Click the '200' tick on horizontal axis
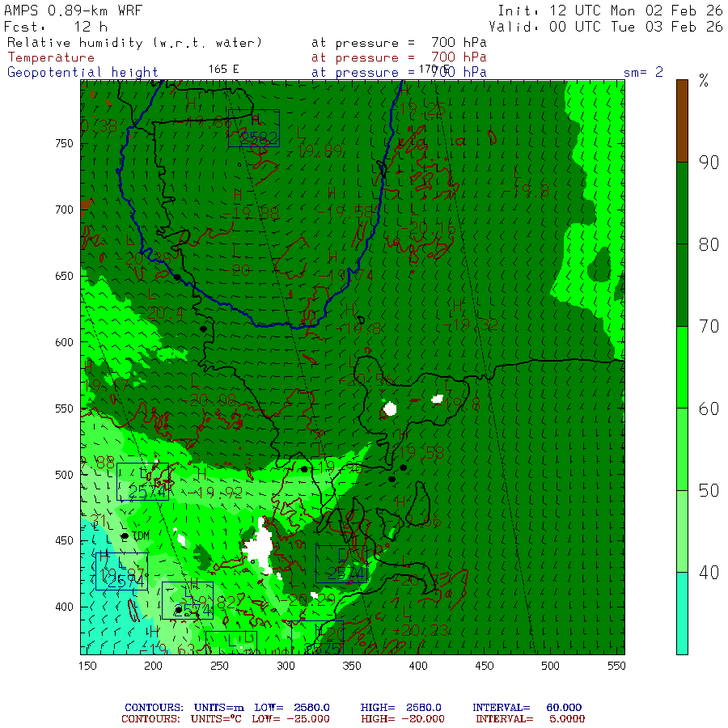The height and width of the screenshot is (728, 728). pos(153,666)
